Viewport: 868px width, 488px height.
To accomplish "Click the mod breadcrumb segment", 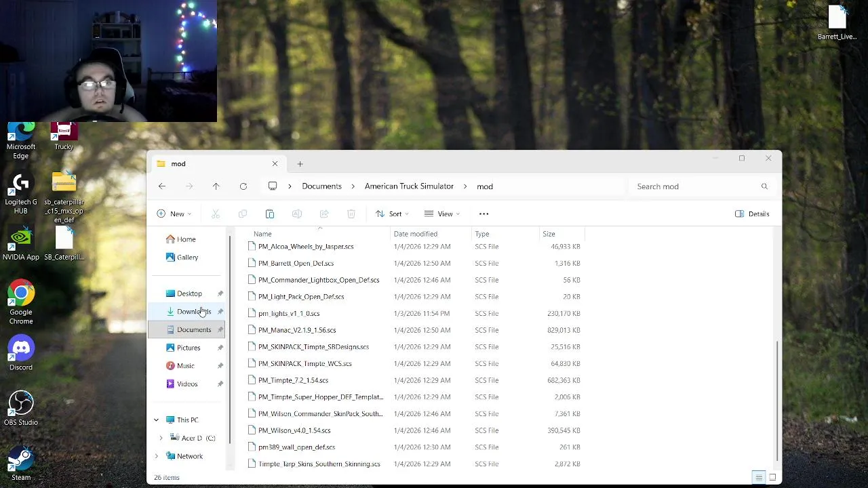I will pos(484,186).
